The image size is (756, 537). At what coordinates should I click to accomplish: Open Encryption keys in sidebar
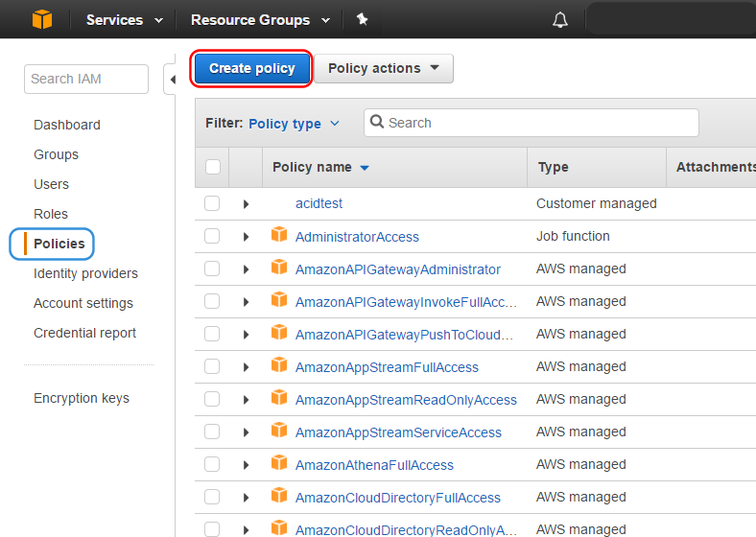tap(82, 398)
